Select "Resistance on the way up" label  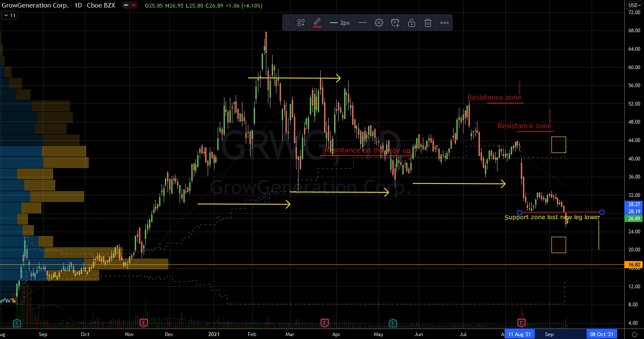point(368,150)
